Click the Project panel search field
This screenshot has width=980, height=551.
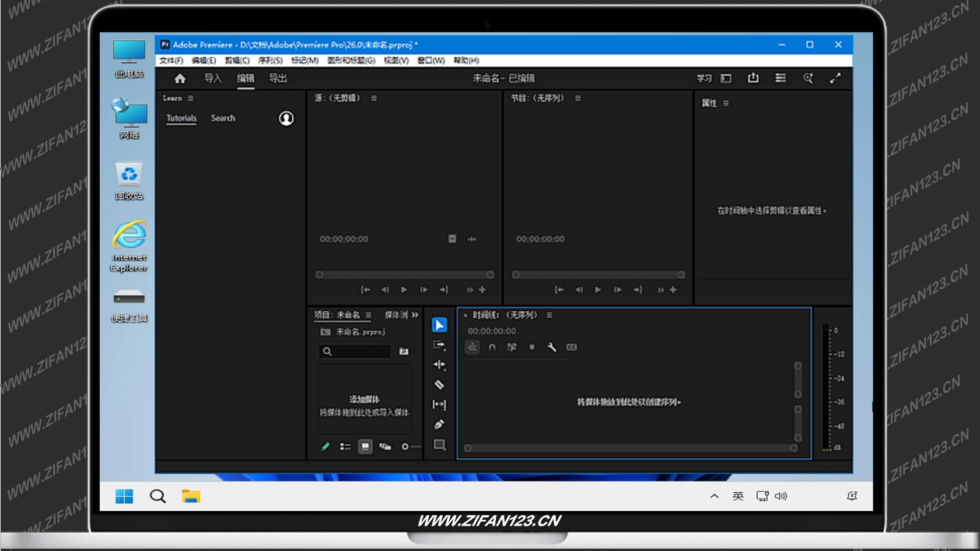click(x=355, y=351)
